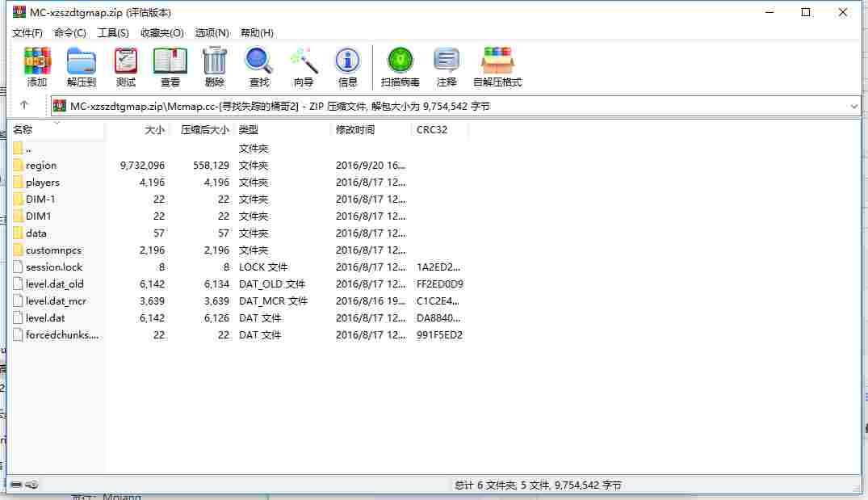Select the players folder icon
Viewport: 868px width, 500px height.
coord(18,183)
